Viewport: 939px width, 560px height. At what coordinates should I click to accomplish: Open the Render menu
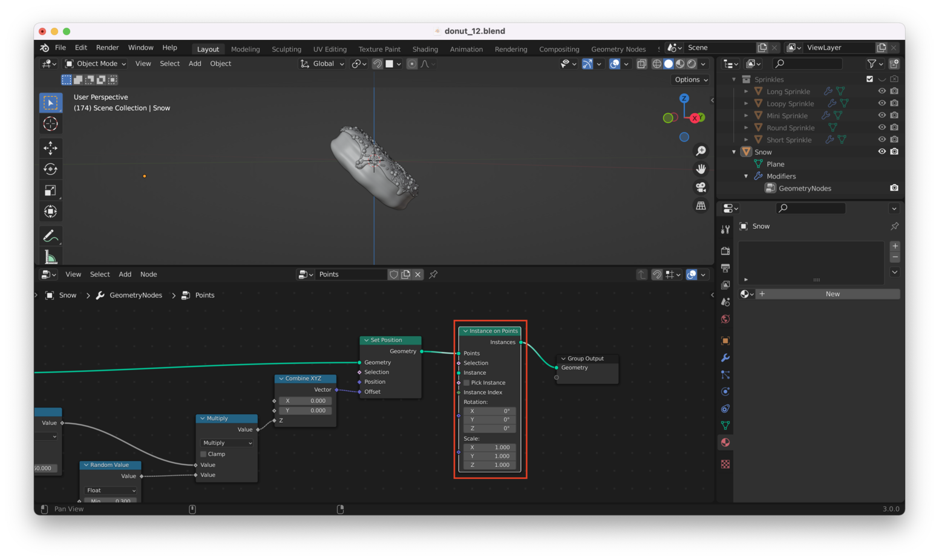(107, 48)
